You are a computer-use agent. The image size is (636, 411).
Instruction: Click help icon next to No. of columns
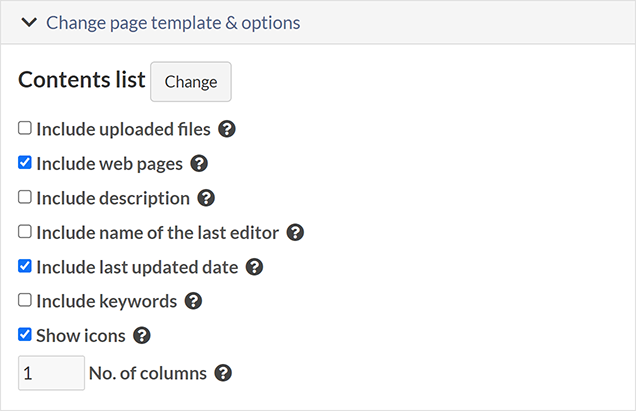click(x=223, y=373)
